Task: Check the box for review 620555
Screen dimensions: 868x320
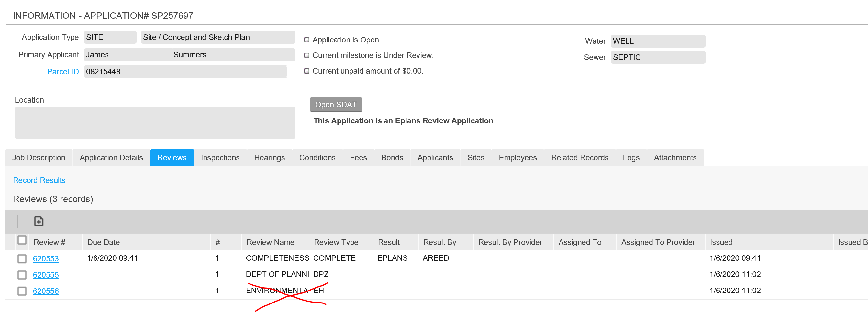Action: point(22,275)
